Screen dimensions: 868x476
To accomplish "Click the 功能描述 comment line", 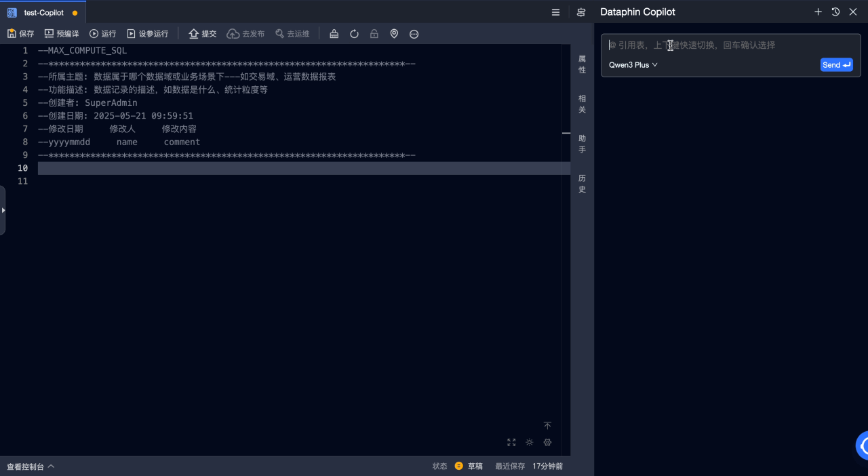I will tap(153, 90).
